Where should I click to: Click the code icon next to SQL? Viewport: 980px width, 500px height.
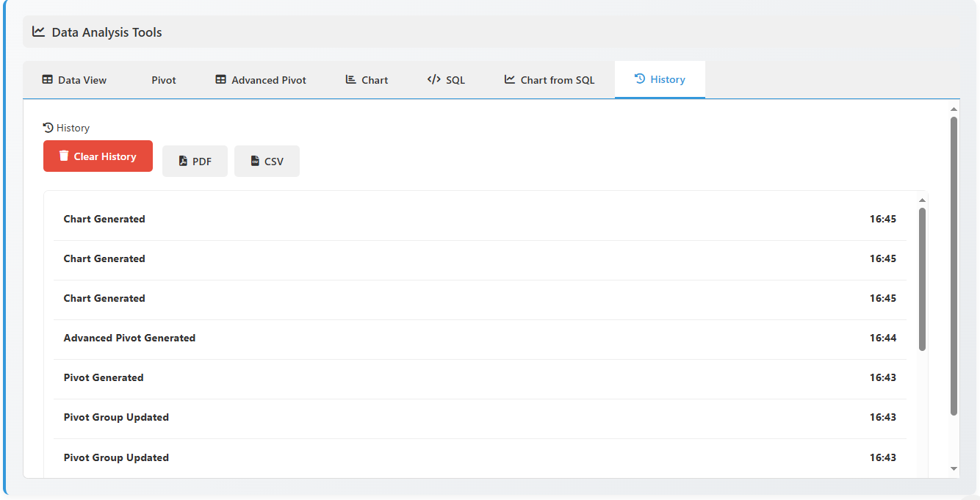click(433, 79)
